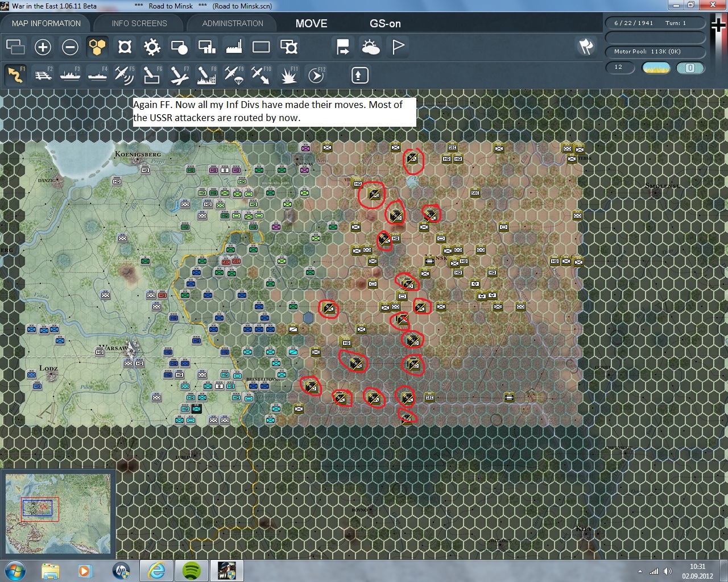This screenshot has height=582, width=728.
Task: Select the F7 bomb airfield icon
Action: (179, 75)
